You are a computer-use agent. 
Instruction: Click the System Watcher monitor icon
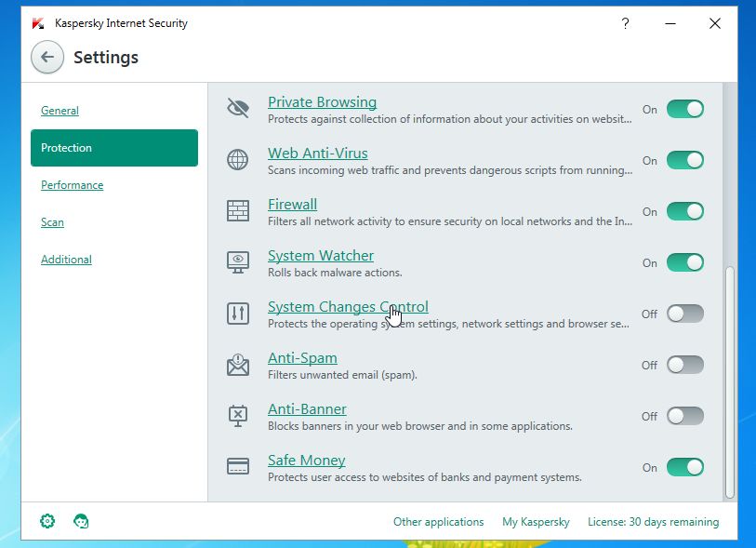[x=238, y=262]
